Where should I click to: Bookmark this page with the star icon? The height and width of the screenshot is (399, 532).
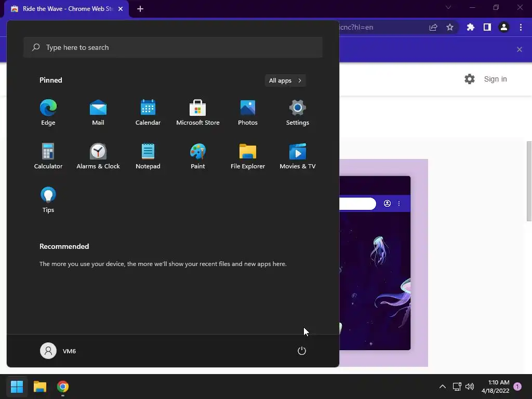point(450,28)
